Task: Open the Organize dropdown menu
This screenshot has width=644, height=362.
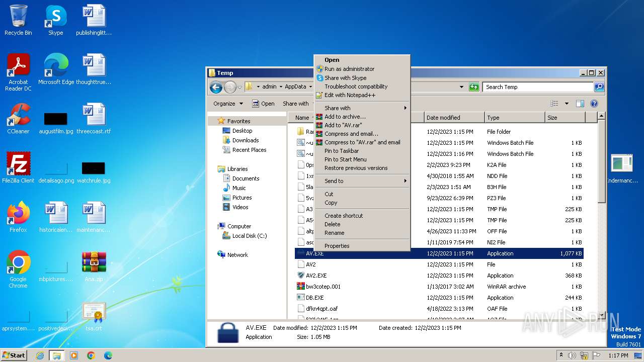Action: coord(228,104)
